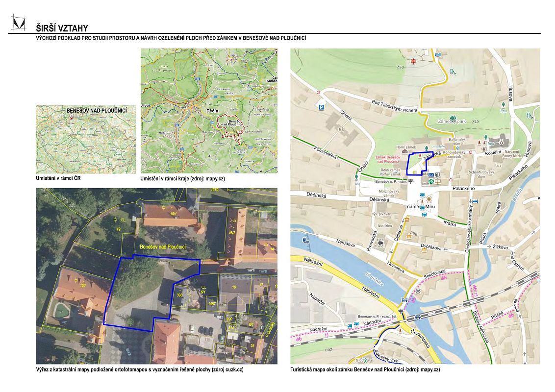The image size is (555, 392).
Task: Click the monument icon near Českolipská
Action: (x=401, y=330)
